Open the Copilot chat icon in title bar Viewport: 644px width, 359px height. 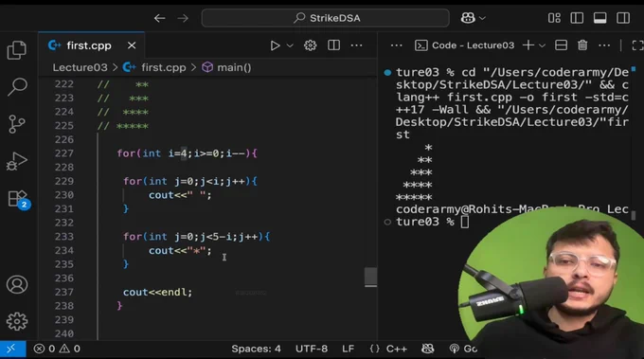coord(468,18)
